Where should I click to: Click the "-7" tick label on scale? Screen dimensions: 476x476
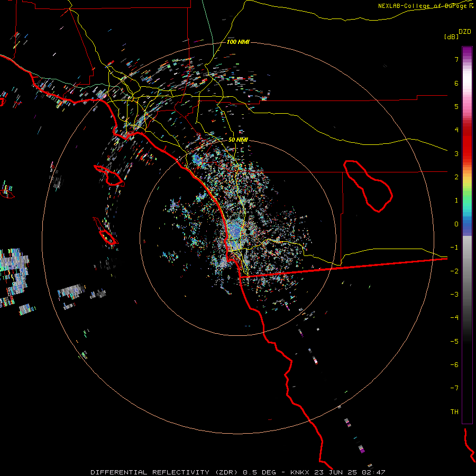pyautogui.click(x=454, y=388)
